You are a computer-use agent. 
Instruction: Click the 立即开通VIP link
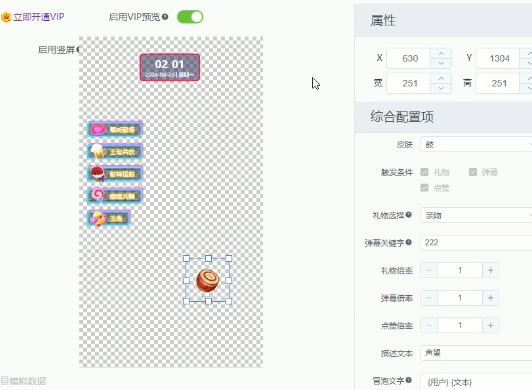click(x=39, y=17)
